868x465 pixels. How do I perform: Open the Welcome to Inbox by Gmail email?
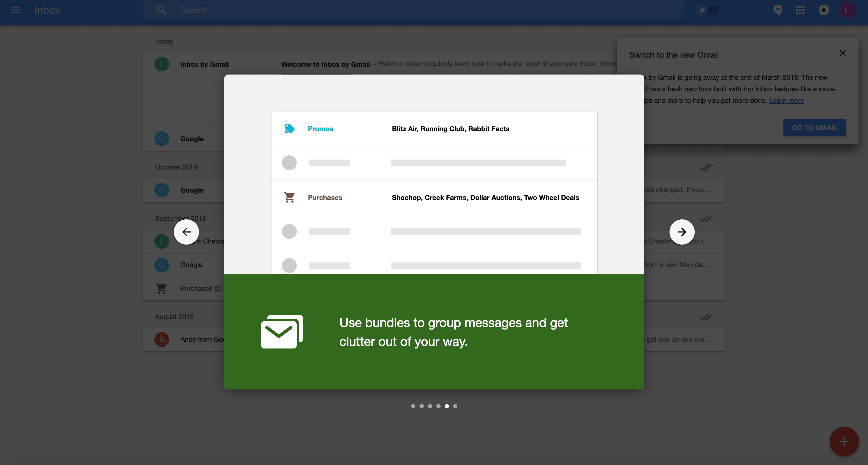pyautogui.click(x=325, y=64)
